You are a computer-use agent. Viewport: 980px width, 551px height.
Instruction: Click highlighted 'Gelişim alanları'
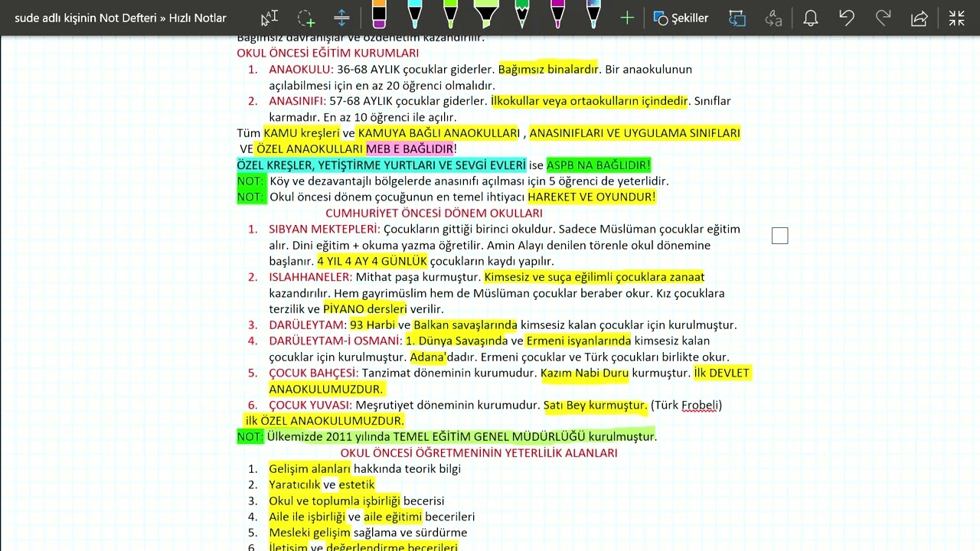click(309, 468)
